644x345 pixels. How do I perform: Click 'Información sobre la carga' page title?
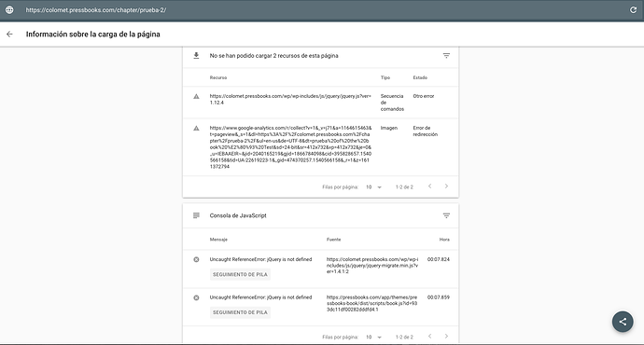92,34
